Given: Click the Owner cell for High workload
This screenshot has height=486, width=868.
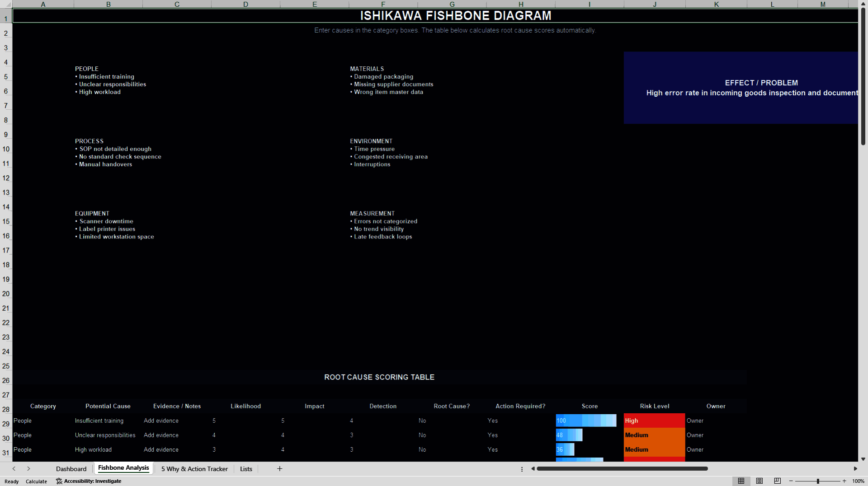Looking at the screenshot, I should [716, 449].
